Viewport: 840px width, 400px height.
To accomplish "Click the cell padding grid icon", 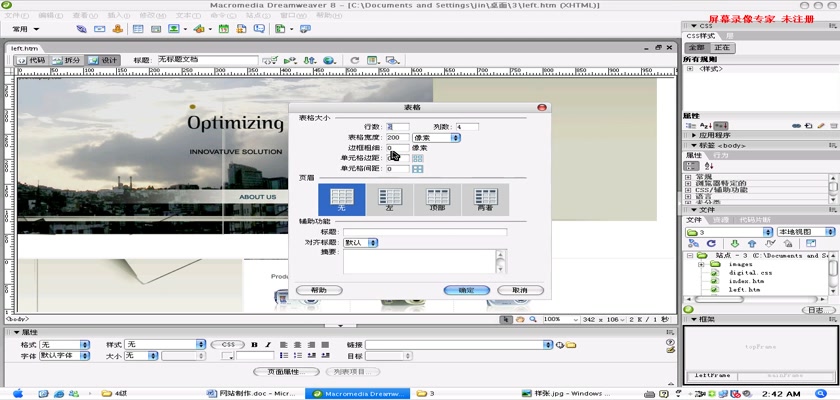I will click(417, 159).
